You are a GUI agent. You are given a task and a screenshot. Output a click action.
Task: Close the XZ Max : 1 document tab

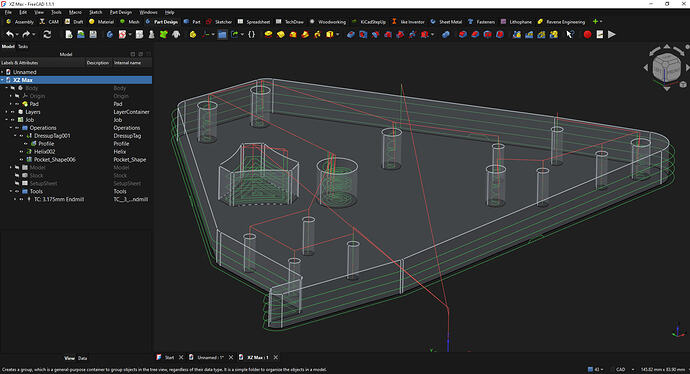pos(275,357)
